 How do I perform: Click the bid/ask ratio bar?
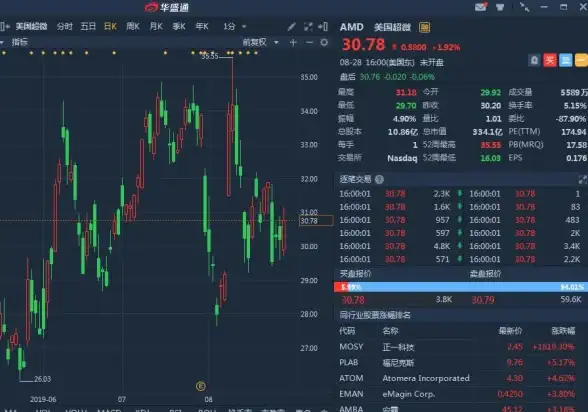pyautogui.click(x=461, y=287)
